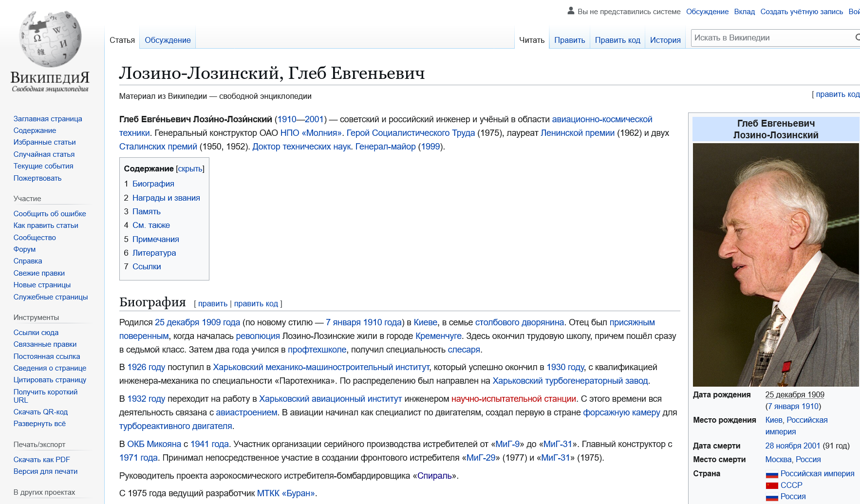Open 'Ленинской премии' link
860x504 pixels.
coord(577,133)
